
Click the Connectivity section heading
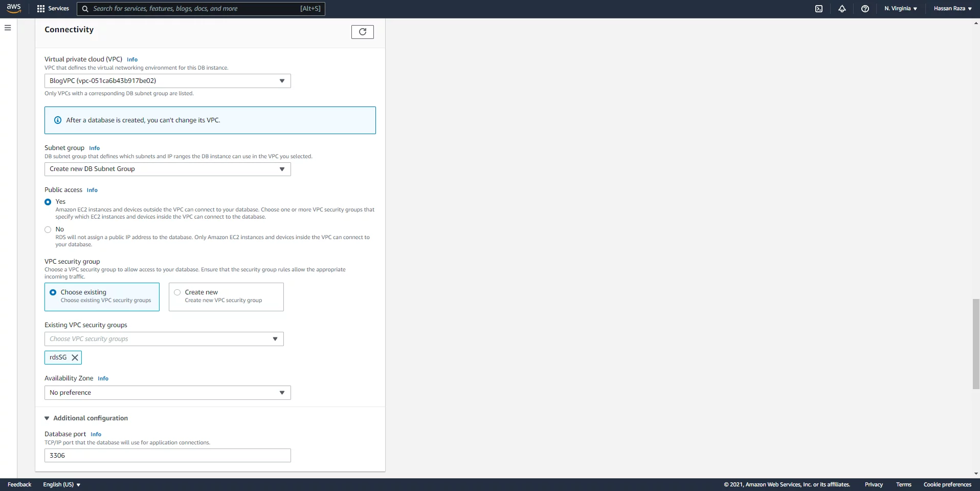click(x=69, y=30)
